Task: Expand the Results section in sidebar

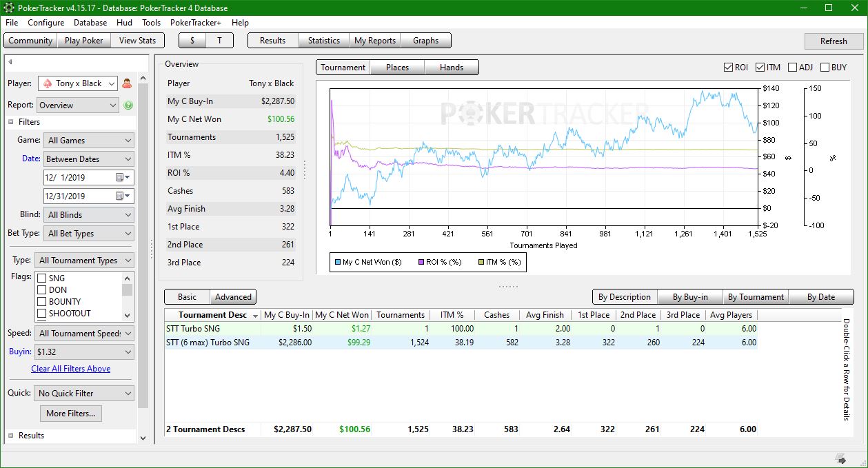Action: tap(12, 436)
